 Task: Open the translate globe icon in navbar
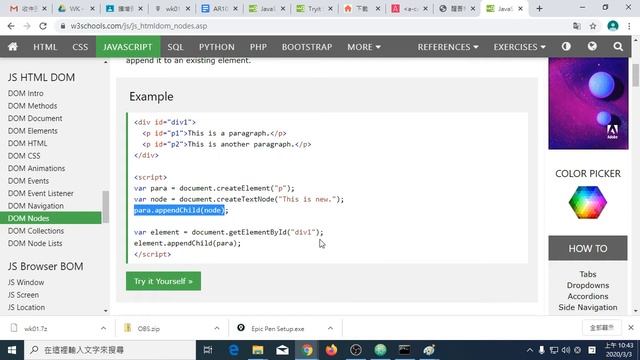(x=592, y=47)
